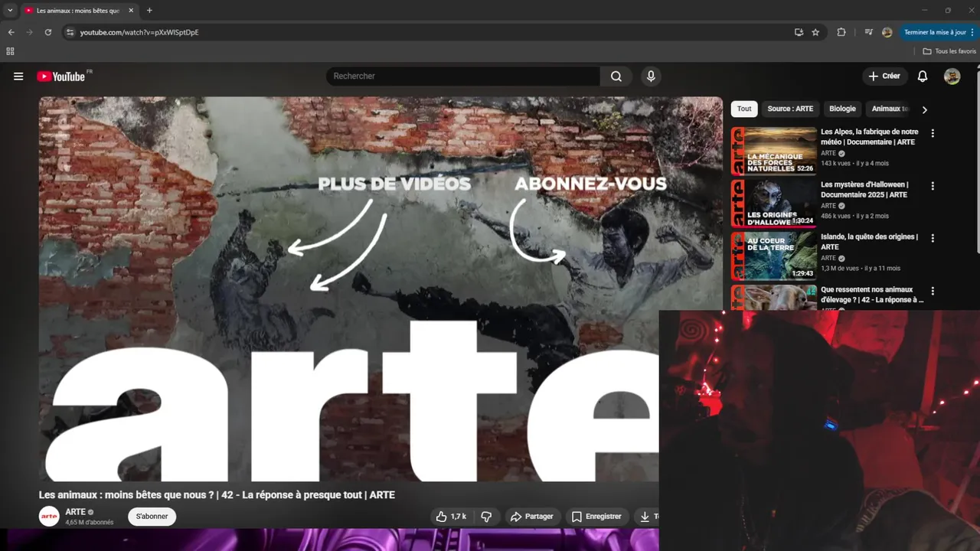Click the Enregistrer save button
The image size is (980, 551).
click(596, 517)
